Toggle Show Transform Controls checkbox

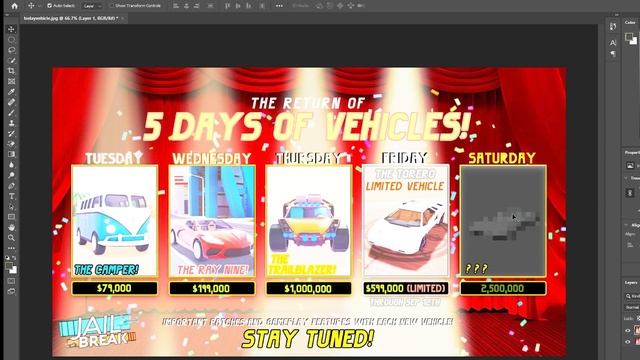pyautogui.click(x=111, y=6)
